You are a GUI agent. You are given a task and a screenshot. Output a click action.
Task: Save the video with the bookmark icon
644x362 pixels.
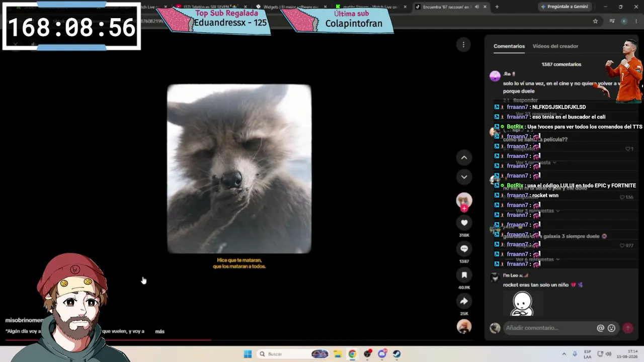tap(464, 275)
